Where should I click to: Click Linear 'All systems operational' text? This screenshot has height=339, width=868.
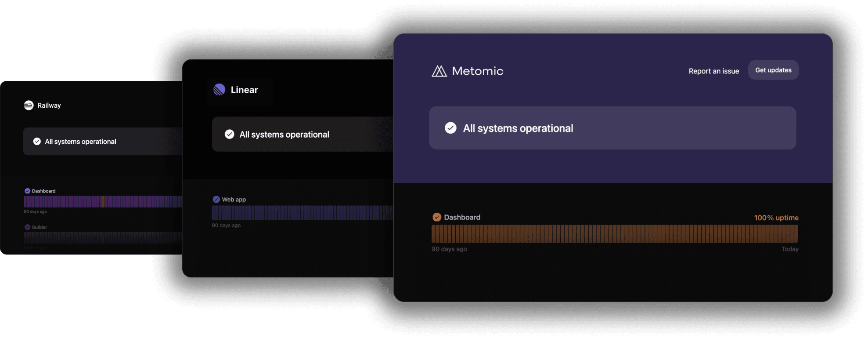pos(284,135)
